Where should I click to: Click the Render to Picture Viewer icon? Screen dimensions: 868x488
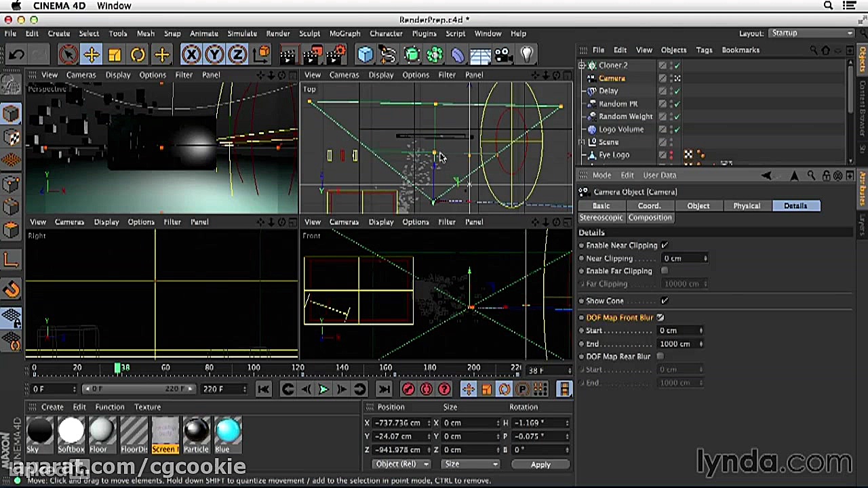[x=313, y=54]
